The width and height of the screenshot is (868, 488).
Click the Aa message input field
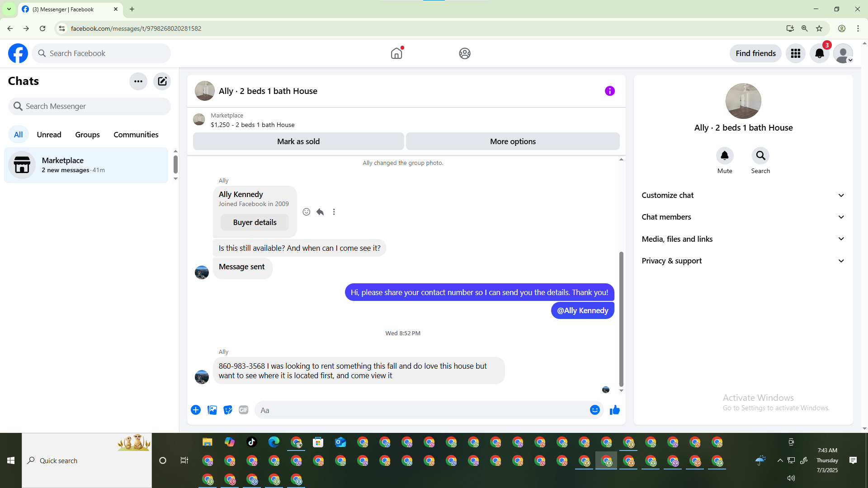pyautogui.click(x=420, y=410)
